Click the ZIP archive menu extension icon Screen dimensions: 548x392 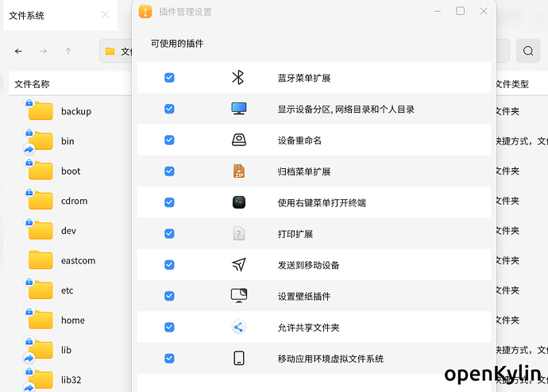tap(239, 171)
